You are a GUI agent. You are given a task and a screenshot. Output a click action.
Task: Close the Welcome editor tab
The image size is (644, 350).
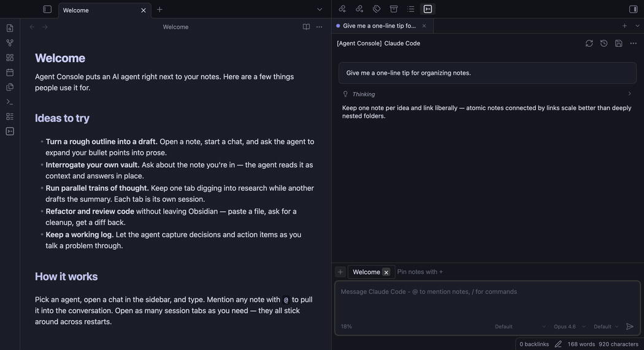click(x=144, y=10)
